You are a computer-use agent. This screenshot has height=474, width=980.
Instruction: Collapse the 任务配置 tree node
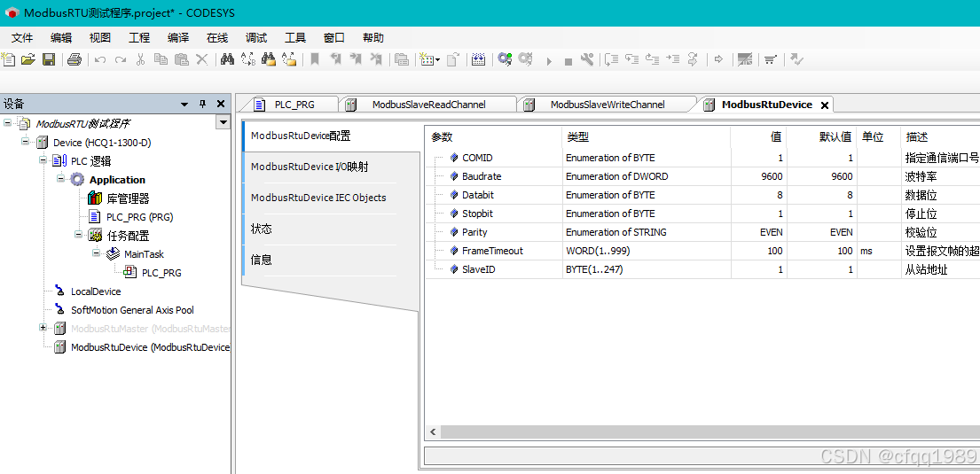(x=79, y=235)
